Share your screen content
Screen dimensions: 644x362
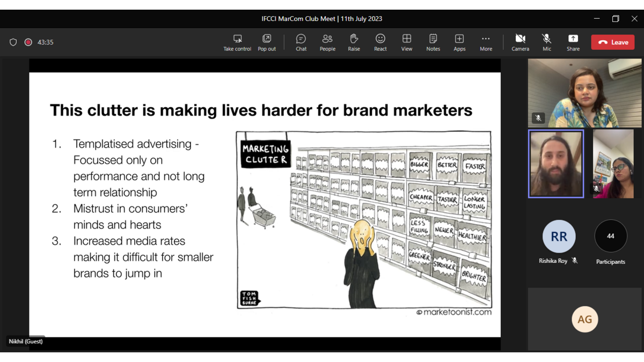[573, 42]
